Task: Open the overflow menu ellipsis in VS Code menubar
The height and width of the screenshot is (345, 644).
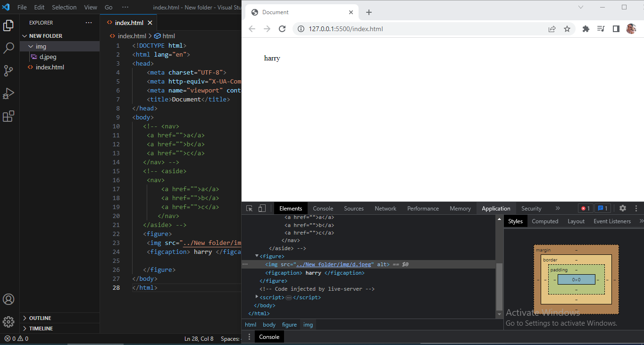Action: tap(125, 7)
